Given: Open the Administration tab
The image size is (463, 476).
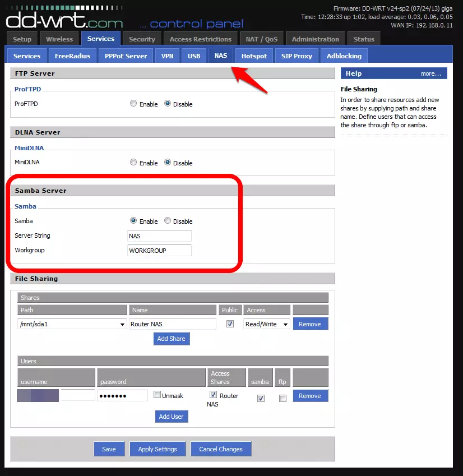Looking at the screenshot, I should (x=316, y=39).
